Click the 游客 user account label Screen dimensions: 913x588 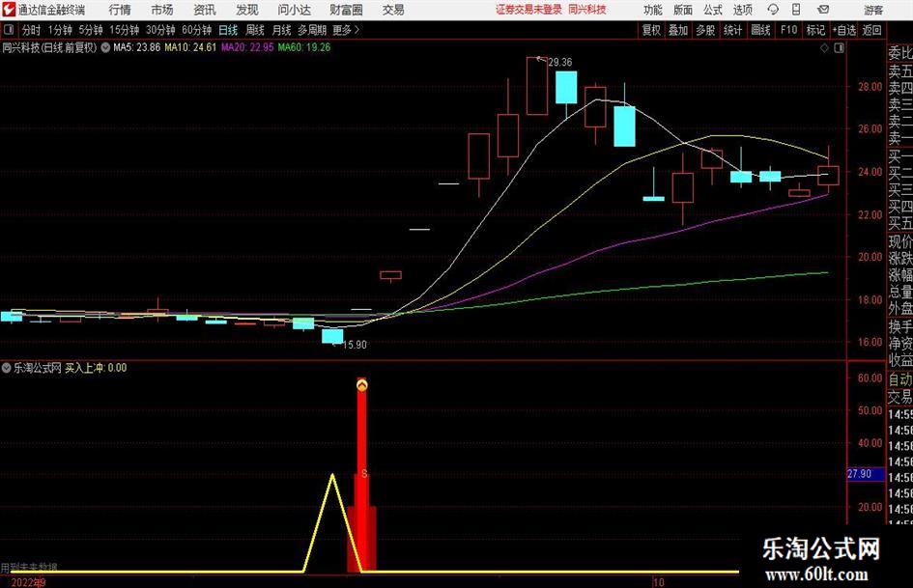click(872, 10)
